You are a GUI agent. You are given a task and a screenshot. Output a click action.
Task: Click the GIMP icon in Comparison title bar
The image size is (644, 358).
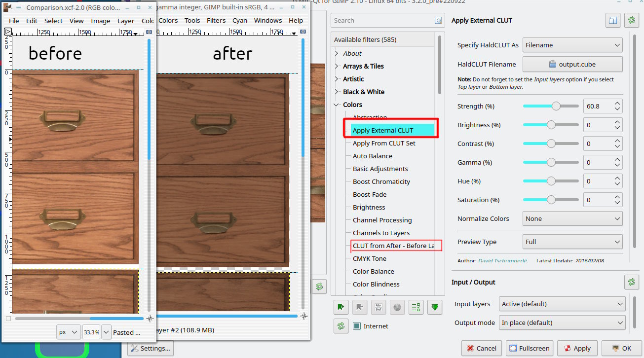pos(8,7)
